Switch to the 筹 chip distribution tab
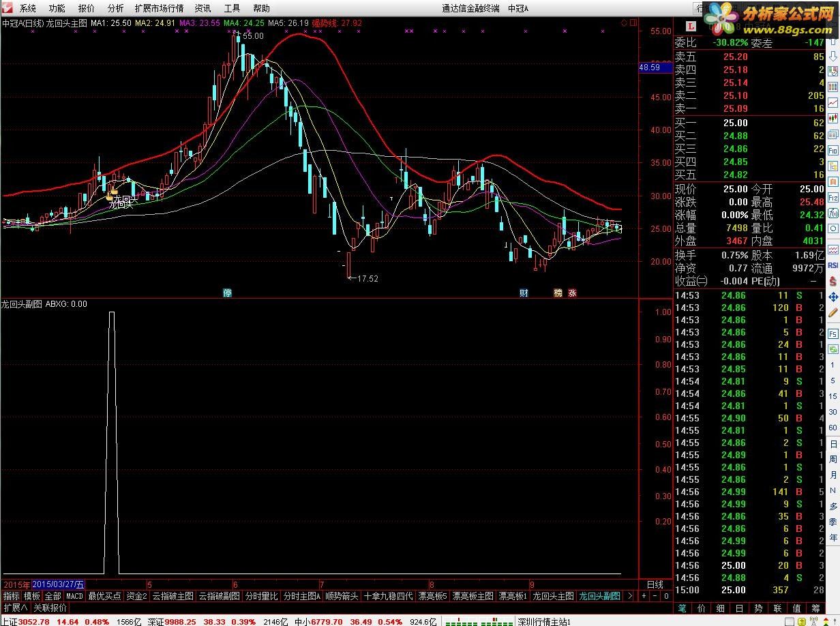840x626 pixels. [816, 608]
